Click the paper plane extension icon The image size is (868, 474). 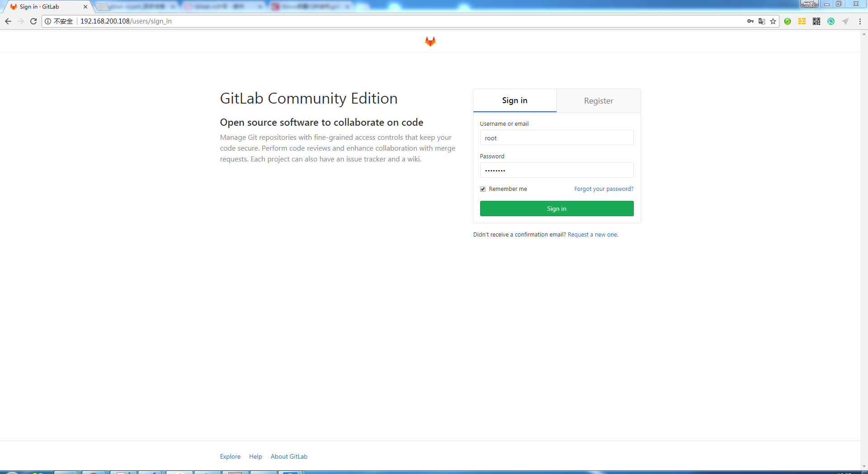coord(845,21)
